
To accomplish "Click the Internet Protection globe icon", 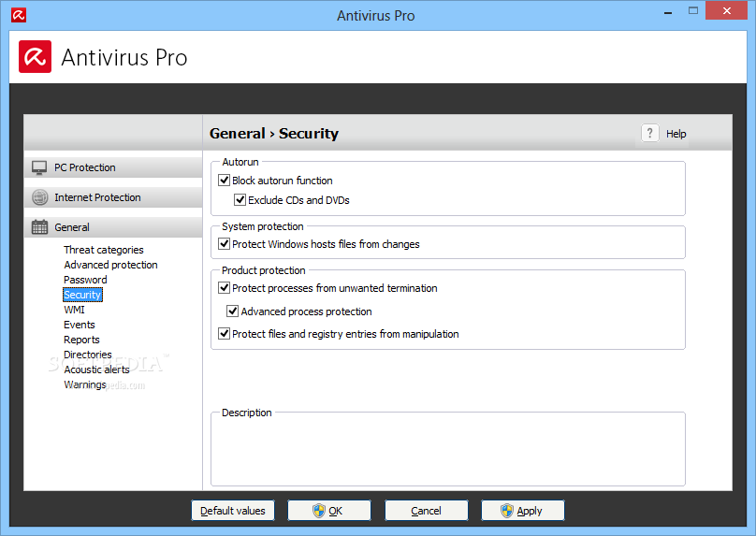I will click(39, 197).
